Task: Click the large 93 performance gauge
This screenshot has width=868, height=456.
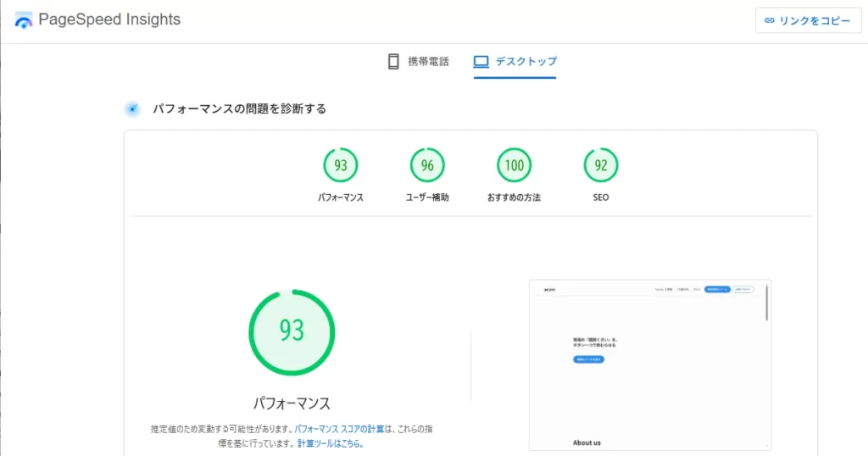Action: 292,331
